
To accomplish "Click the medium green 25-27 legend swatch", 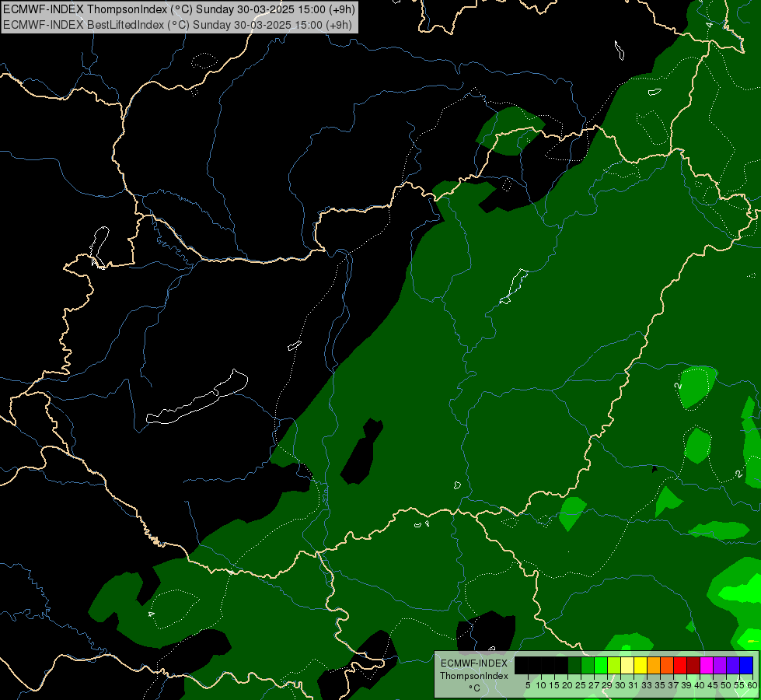I will coord(588,665).
